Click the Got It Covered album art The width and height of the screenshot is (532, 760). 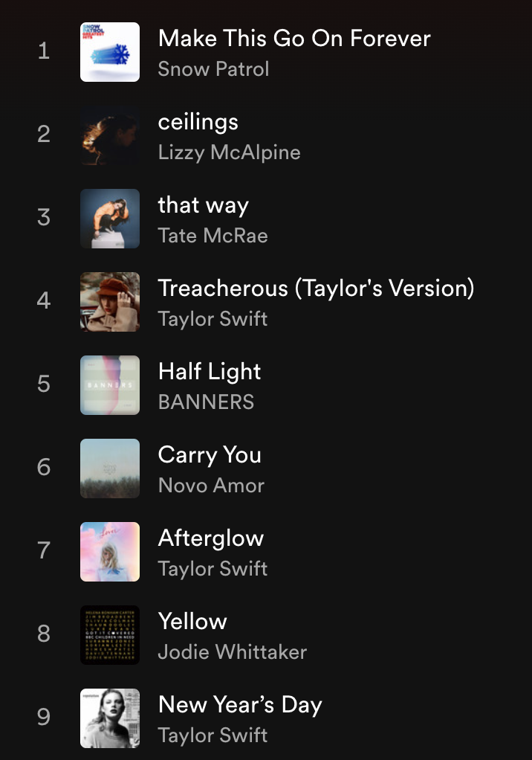coord(110,635)
